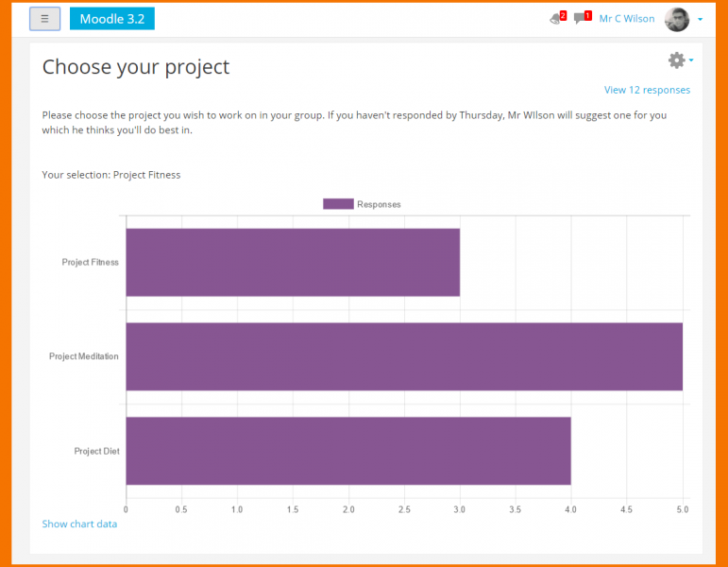Click the red unread notifications count badge

click(x=563, y=15)
